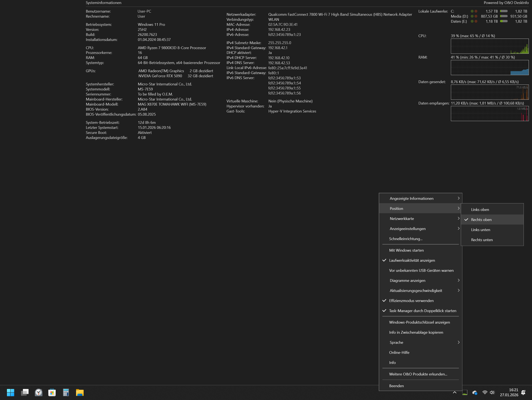Open the Wi-Fi network tray icon
This screenshot has width=532, height=400.
click(x=485, y=393)
